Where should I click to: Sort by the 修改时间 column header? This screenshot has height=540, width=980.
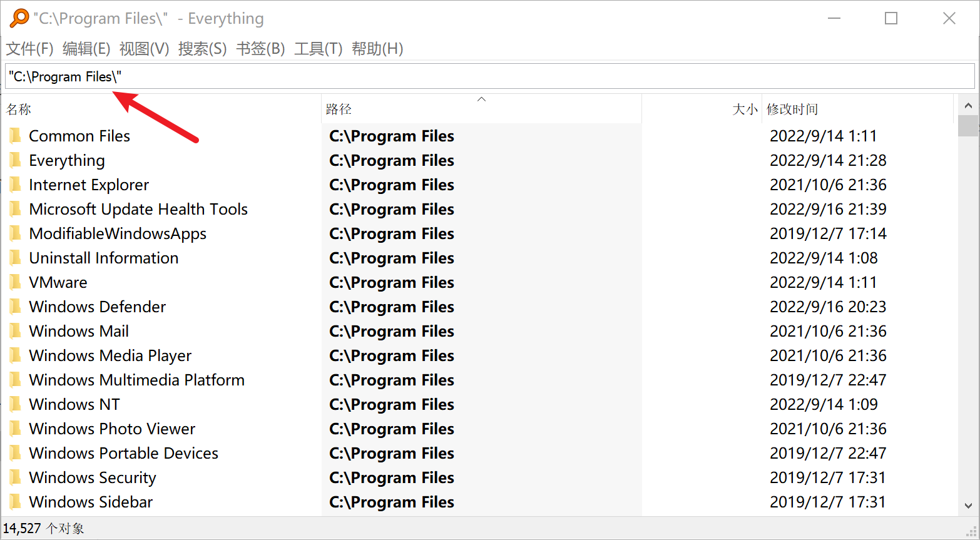858,109
